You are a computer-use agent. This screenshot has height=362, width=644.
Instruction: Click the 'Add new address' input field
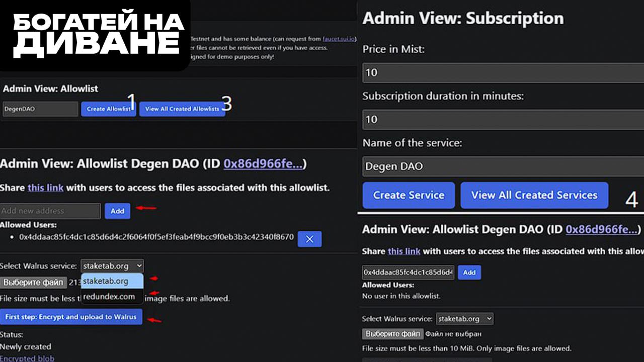50,211
